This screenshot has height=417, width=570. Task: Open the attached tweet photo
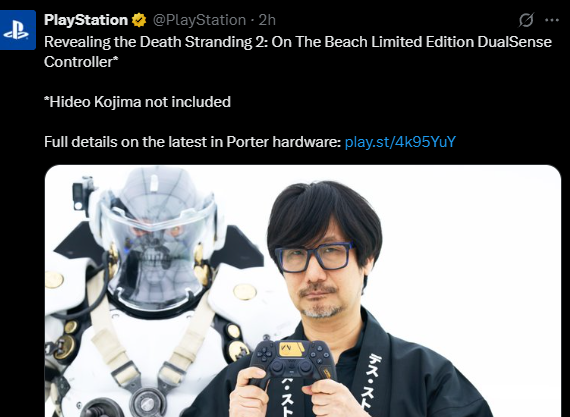pos(303,291)
